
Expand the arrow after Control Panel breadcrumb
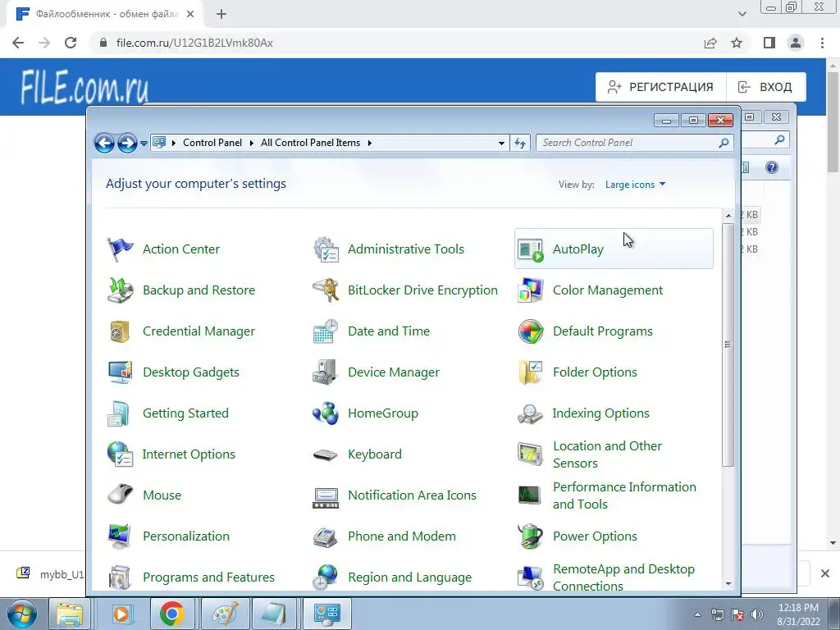pyautogui.click(x=251, y=143)
